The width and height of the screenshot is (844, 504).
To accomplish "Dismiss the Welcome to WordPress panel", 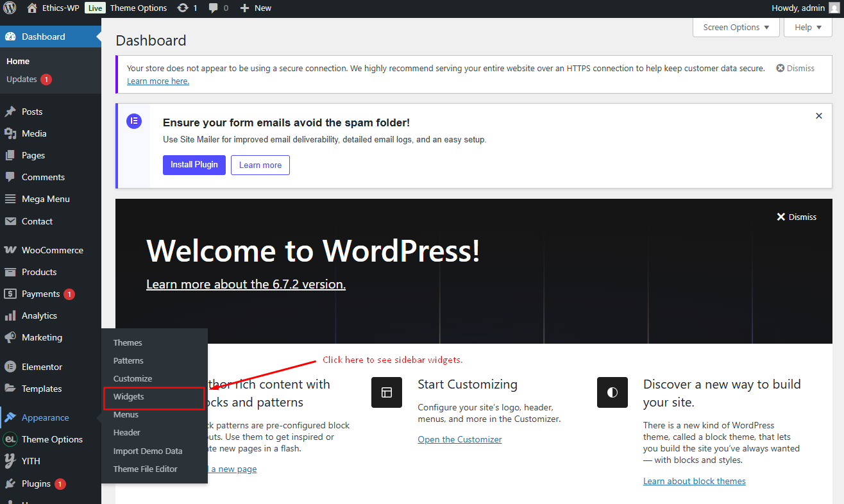I will click(x=797, y=217).
